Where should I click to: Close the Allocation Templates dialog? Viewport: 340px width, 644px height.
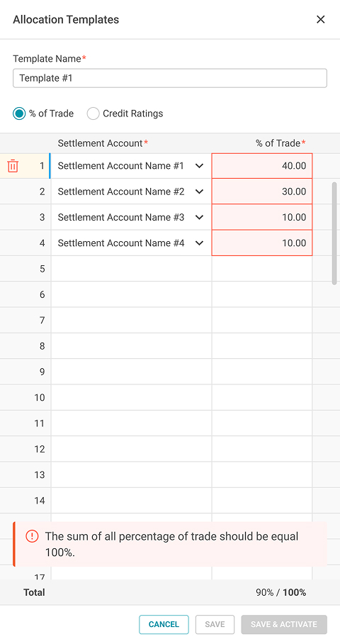(320, 19)
